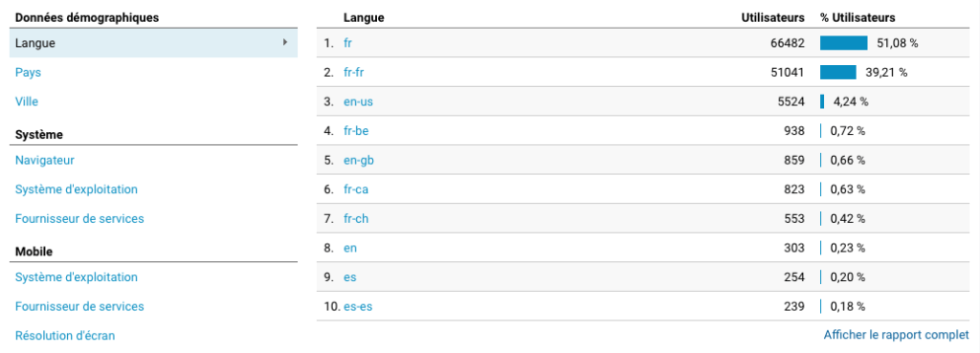
Task: Open Système d'exploitation under Mobile
Action: 77,276
